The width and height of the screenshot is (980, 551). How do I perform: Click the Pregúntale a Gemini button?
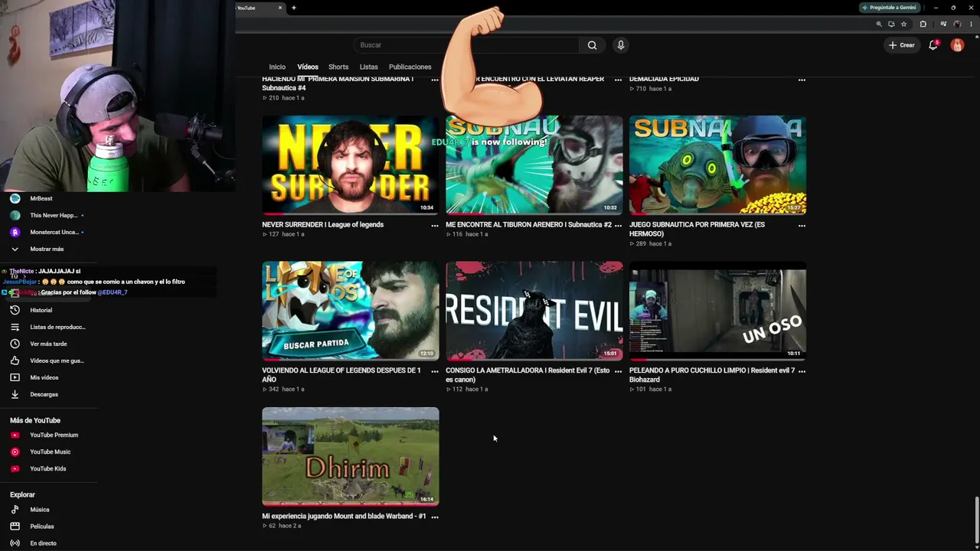tap(889, 8)
